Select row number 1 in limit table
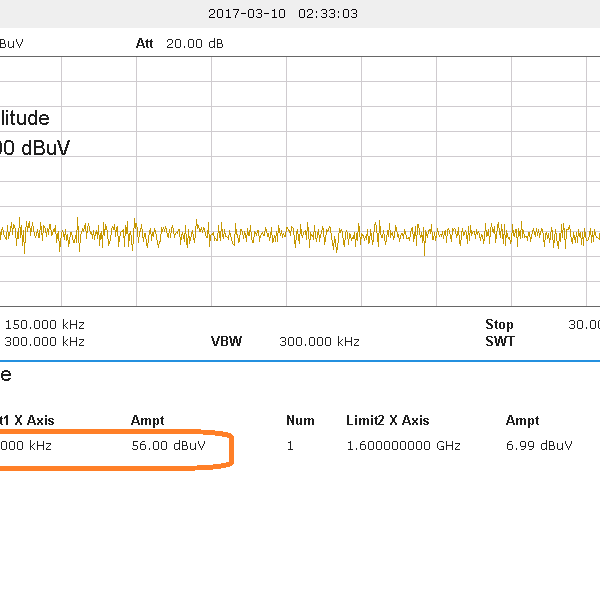The width and height of the screenshot is (600, 600). coord(290,446)
